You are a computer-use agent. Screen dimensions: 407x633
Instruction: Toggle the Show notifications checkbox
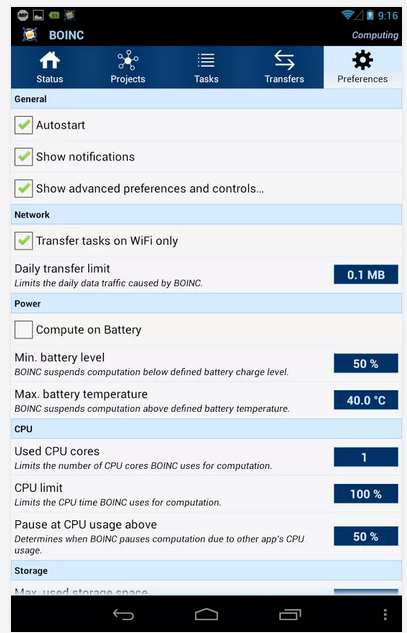(23, 157)
